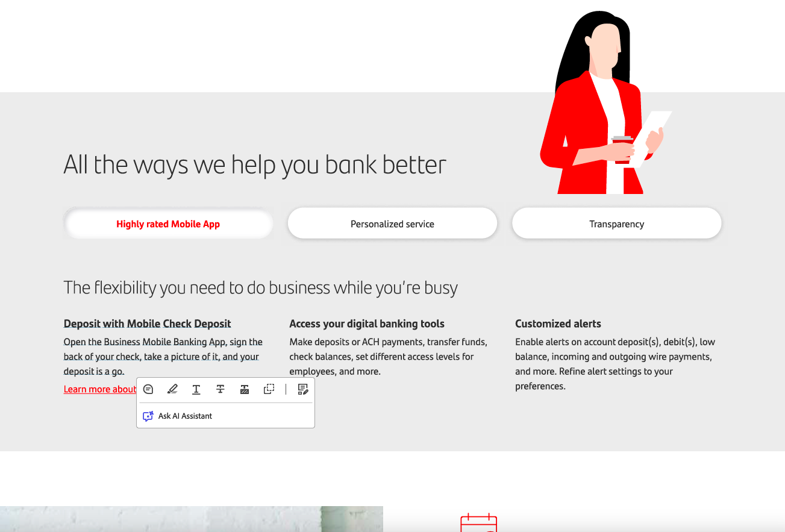Click the Customized alerts heading
This screenshot has width=785, height=532.
(x=558, y=324)
